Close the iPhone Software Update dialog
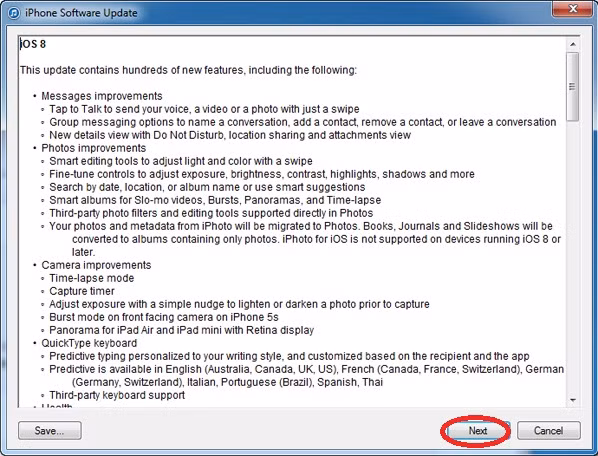 point(572,8)
